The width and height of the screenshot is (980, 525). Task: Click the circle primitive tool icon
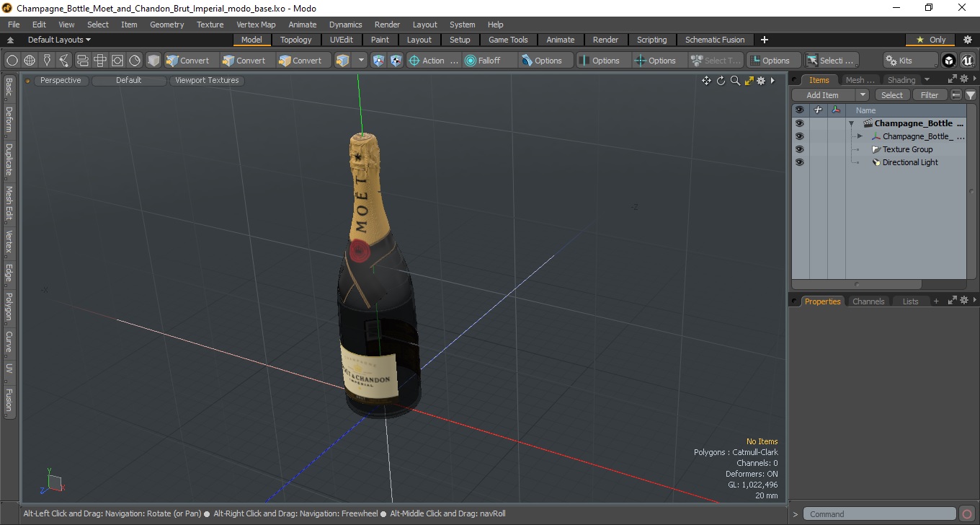(x=12, y=61)
